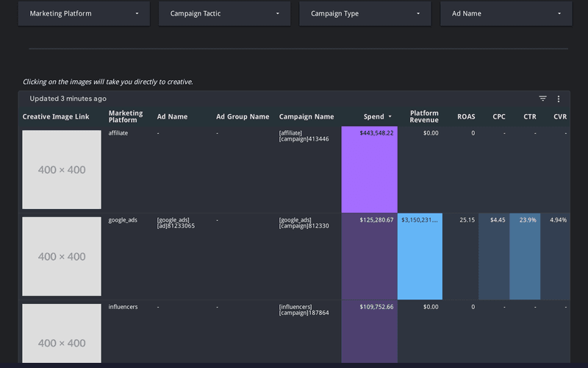
Task: Click the [google_ads][ad]81233065 ad name cell
Action: coord(176,222)
